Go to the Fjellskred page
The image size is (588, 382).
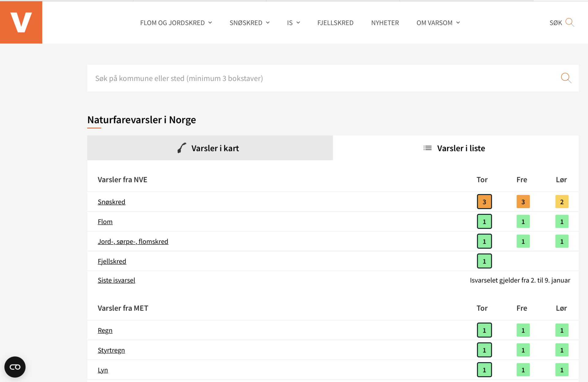coord(335,23)
